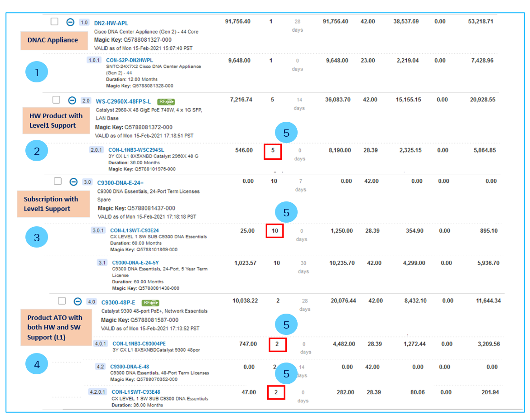
Task: Click the line number badge 2.0.1
Action: 96,150
